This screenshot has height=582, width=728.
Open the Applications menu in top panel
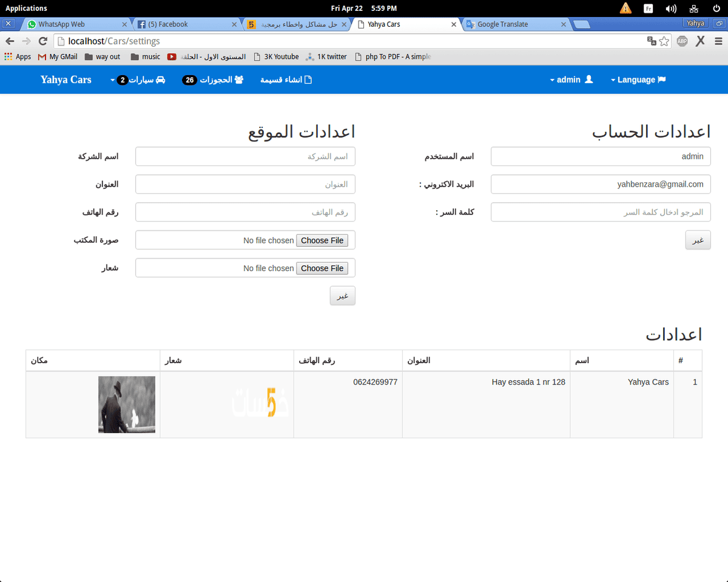26,8
